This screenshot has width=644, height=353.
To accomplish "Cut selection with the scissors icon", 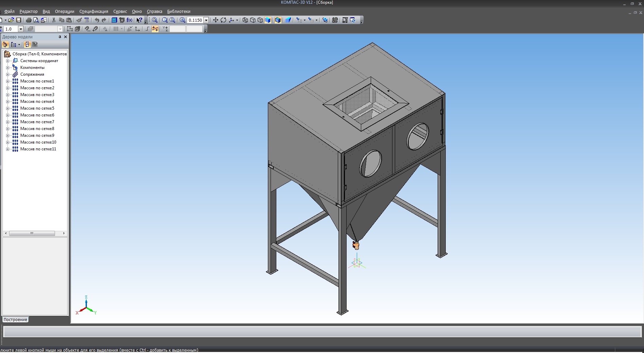I will tap(54, 20).
